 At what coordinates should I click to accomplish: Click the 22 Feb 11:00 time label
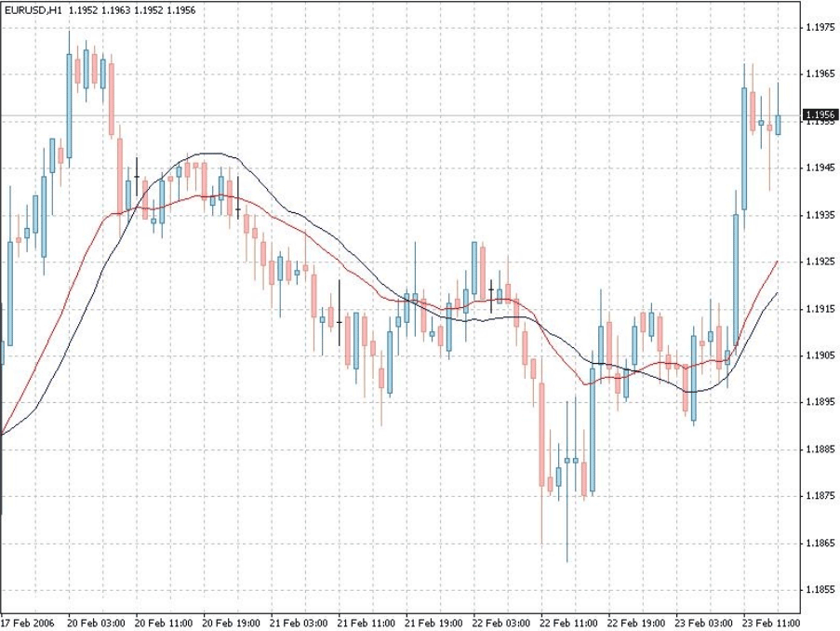(x=569, y=623)
